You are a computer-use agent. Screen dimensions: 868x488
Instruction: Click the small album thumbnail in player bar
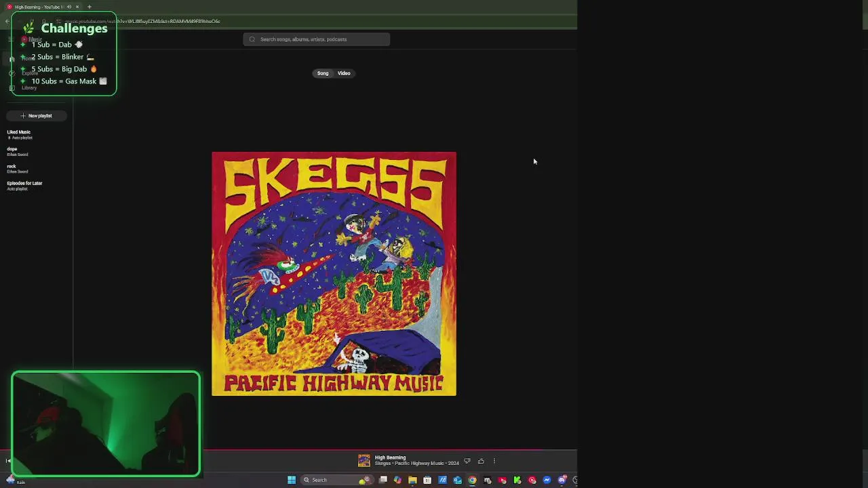[x=364, y=461]
